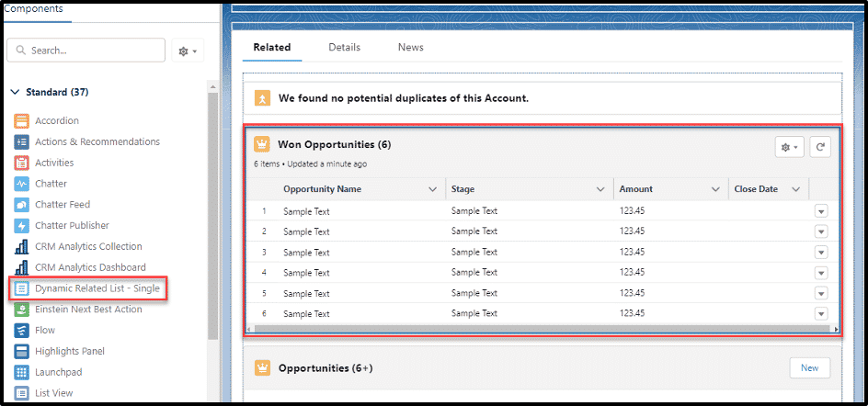Switch to the Details tab
The width and height of the screenshot is (868, 406).
point(344,48)
